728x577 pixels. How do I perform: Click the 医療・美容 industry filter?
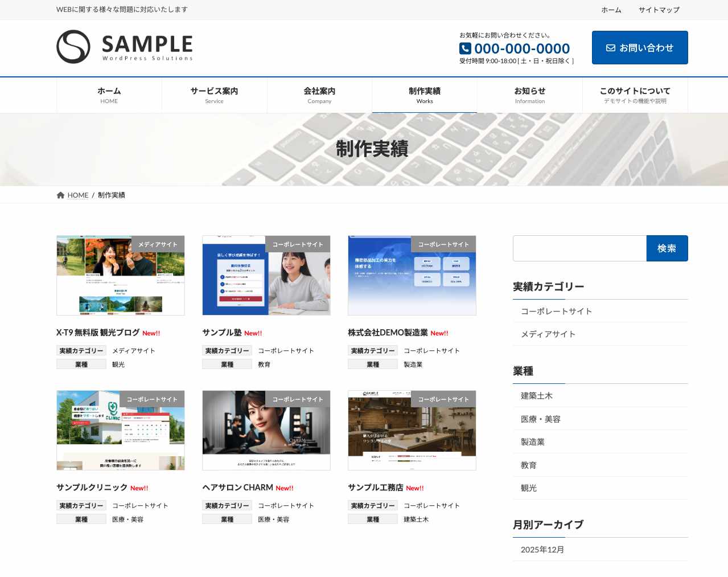tap(540, 419)
